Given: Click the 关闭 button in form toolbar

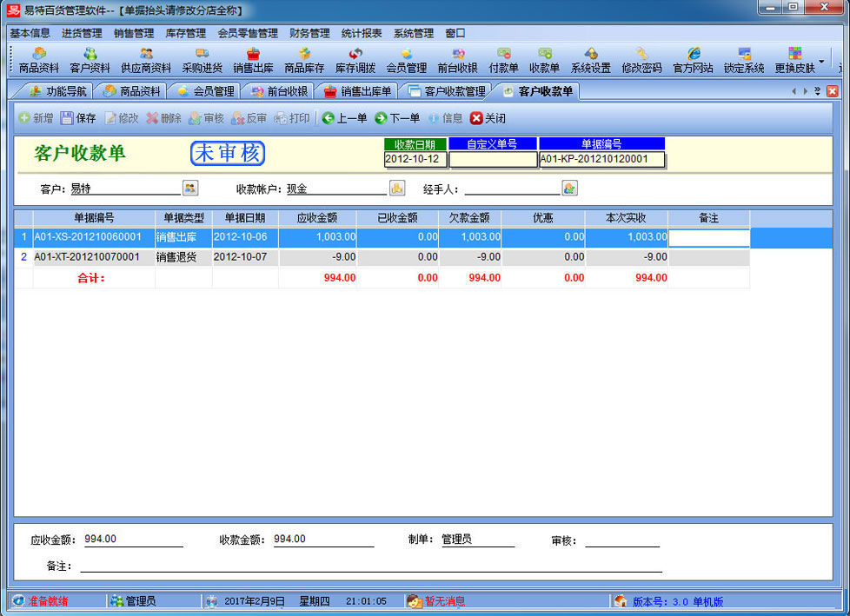Looking at the screenshot, I should pos(488,118).
